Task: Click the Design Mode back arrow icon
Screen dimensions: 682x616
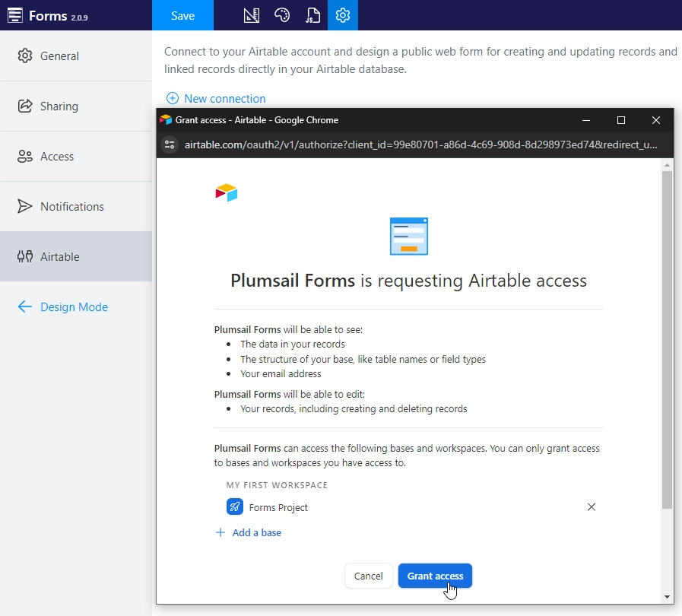Action: [25, 306]
